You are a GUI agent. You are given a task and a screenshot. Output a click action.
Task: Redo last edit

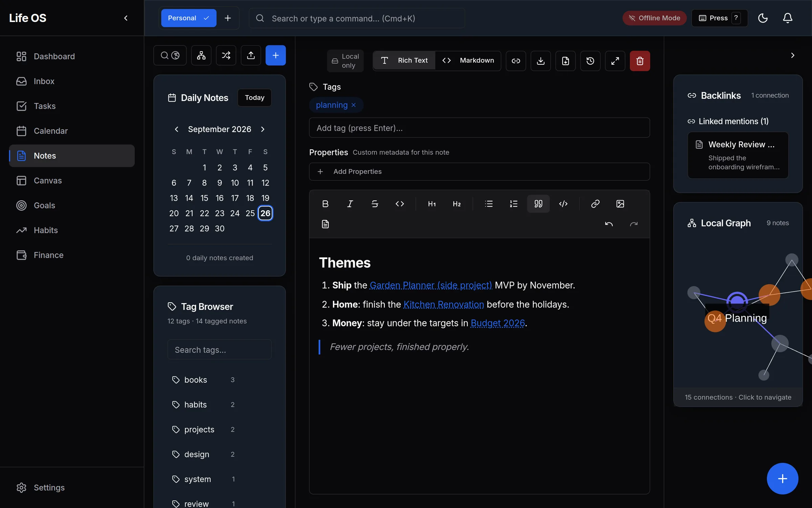click(x=634, y=224)
